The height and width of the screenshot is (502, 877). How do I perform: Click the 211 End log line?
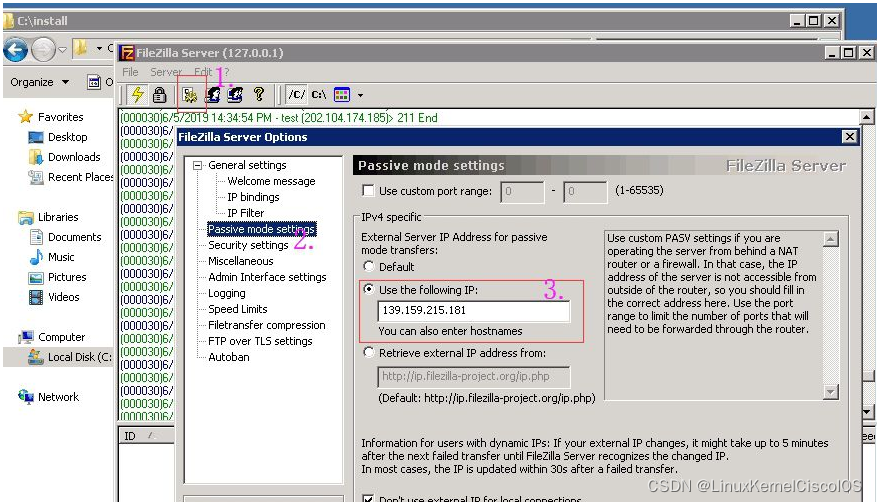(x=279, y=117)
